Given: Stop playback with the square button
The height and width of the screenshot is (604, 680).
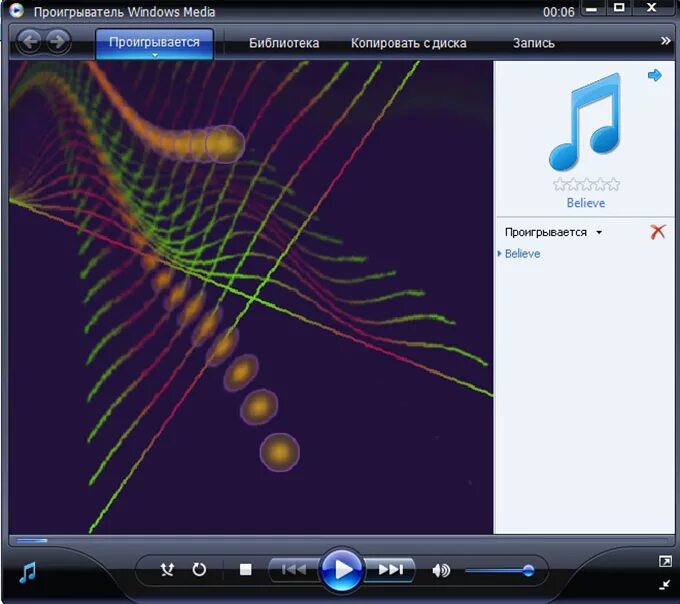Looking at the screenshot, I should [245, 569].
